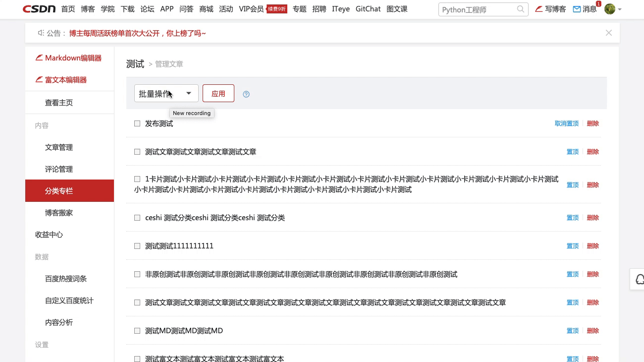Open 消息 notifications
This screenshot has height=362, width=644.
click(585, 9)
